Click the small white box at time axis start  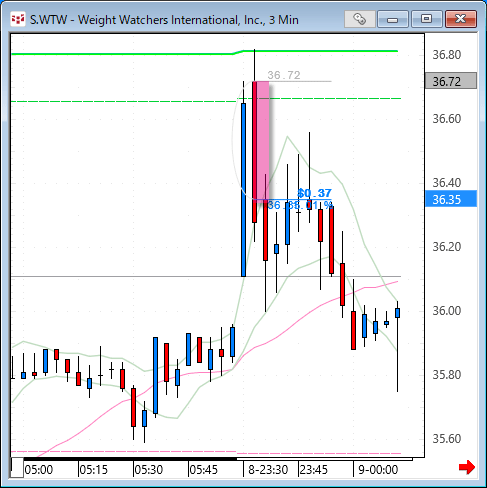coord(17,468)
